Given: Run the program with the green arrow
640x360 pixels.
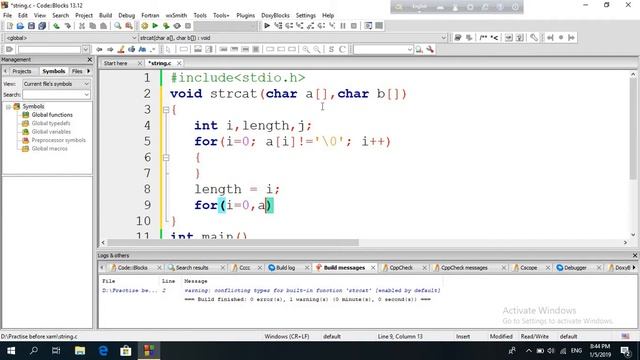Looking at the screenshot, I should pyautogui.click(x=155, y=26).
